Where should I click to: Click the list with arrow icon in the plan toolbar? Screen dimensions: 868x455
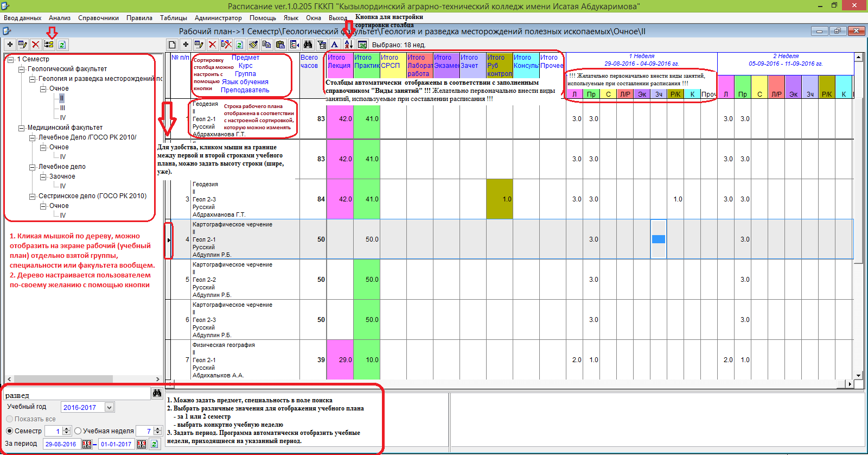coord(294,45)
